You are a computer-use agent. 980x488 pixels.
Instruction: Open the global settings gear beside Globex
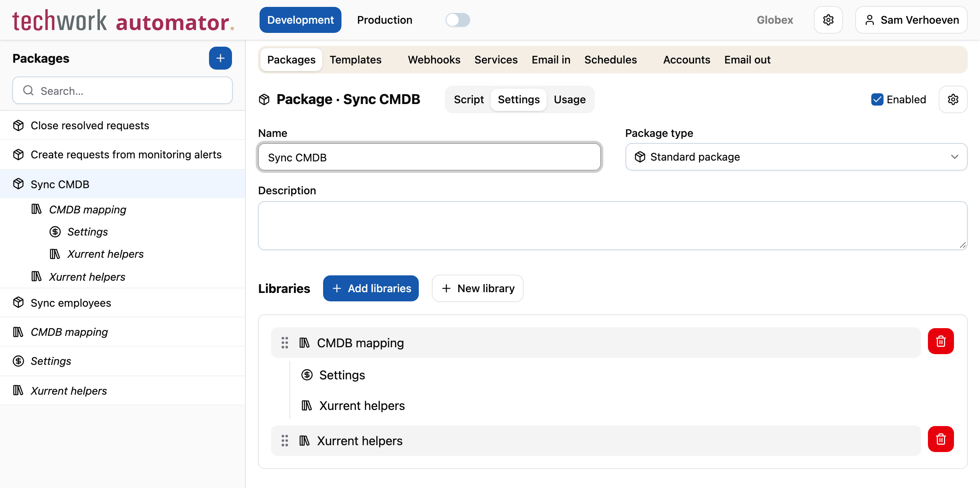828,20
